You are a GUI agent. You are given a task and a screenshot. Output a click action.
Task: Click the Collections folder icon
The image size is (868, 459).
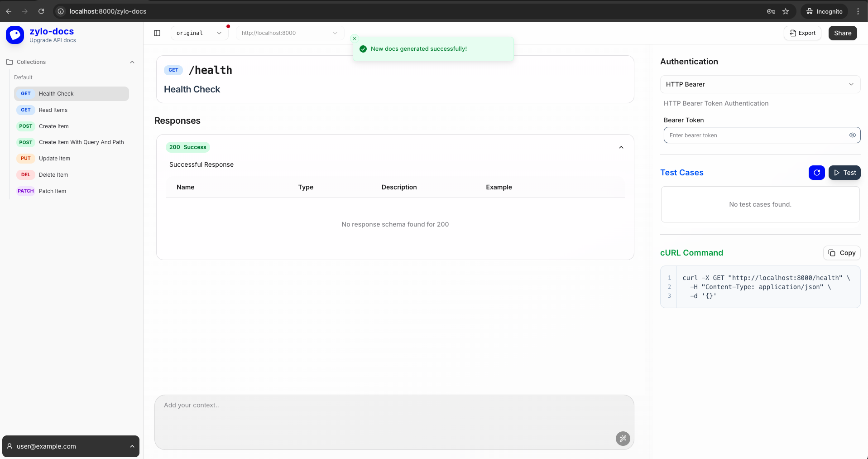tap(10, 62)
